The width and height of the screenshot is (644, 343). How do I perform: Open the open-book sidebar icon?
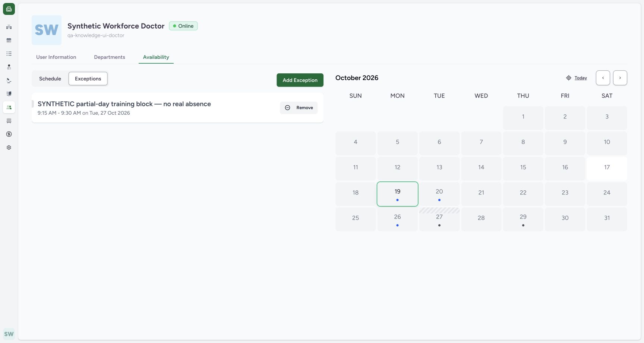(x=9, y=94)
